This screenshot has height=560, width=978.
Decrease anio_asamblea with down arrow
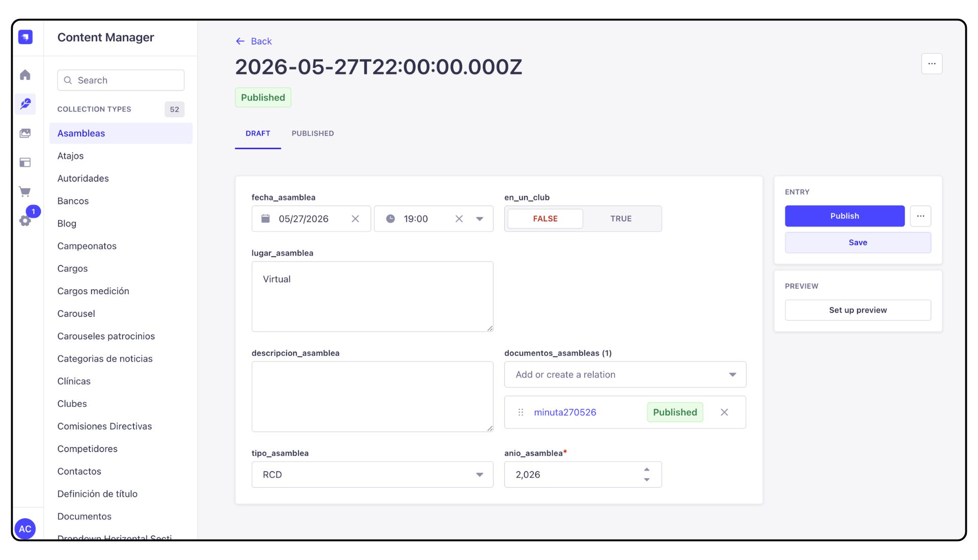[x=646, y=480]
